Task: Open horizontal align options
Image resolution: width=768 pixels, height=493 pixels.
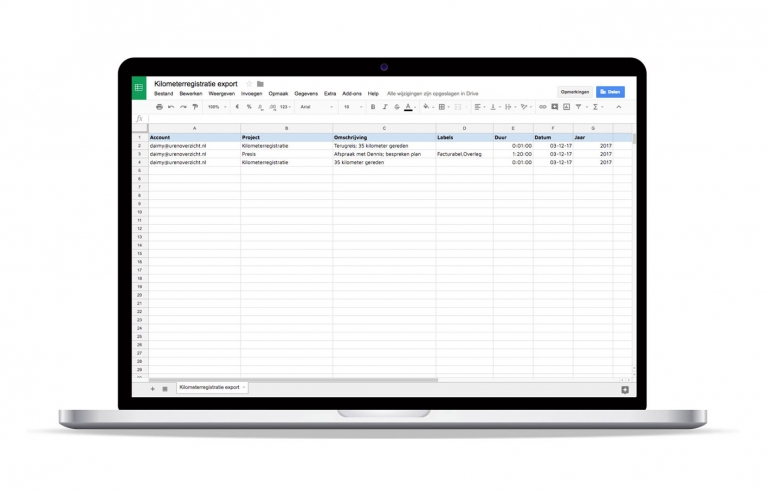Action: [x=479, y=107]
